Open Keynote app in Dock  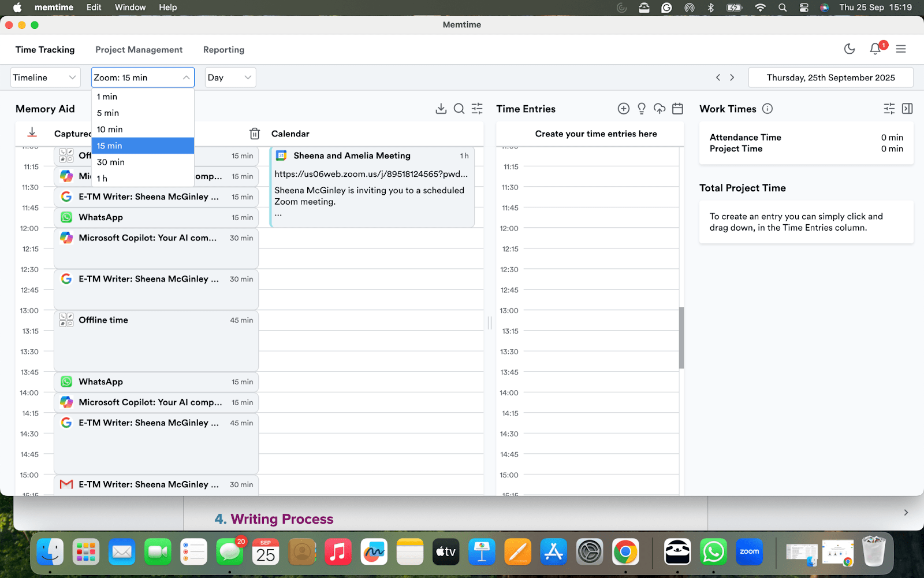(482, 553)
